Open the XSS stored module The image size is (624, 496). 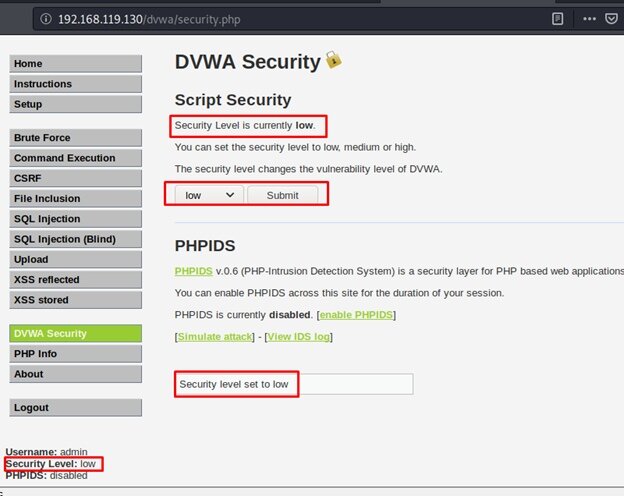click(x=75, y=300)
